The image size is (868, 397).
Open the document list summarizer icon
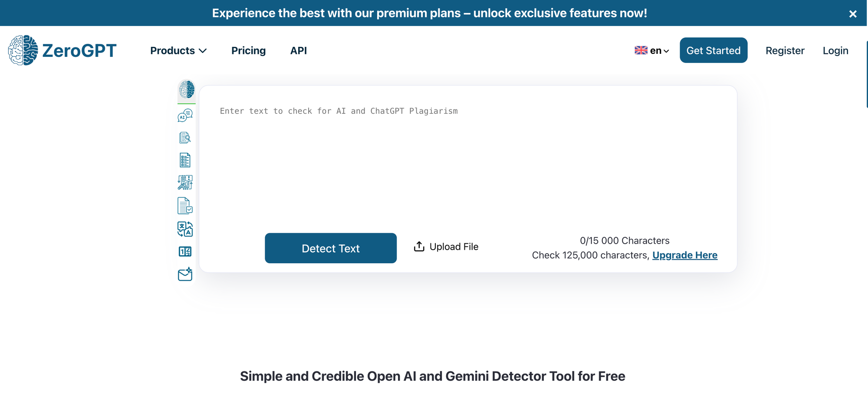point(185,160)
